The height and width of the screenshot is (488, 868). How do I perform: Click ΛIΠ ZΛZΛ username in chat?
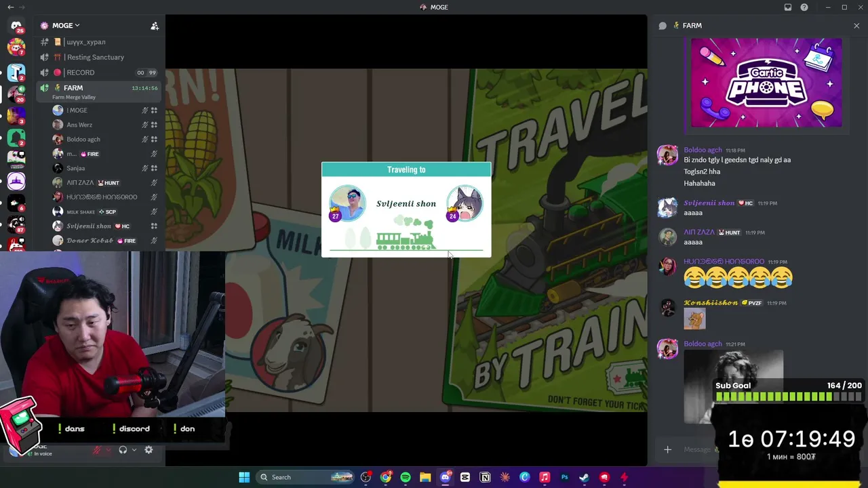click(698, 232)
